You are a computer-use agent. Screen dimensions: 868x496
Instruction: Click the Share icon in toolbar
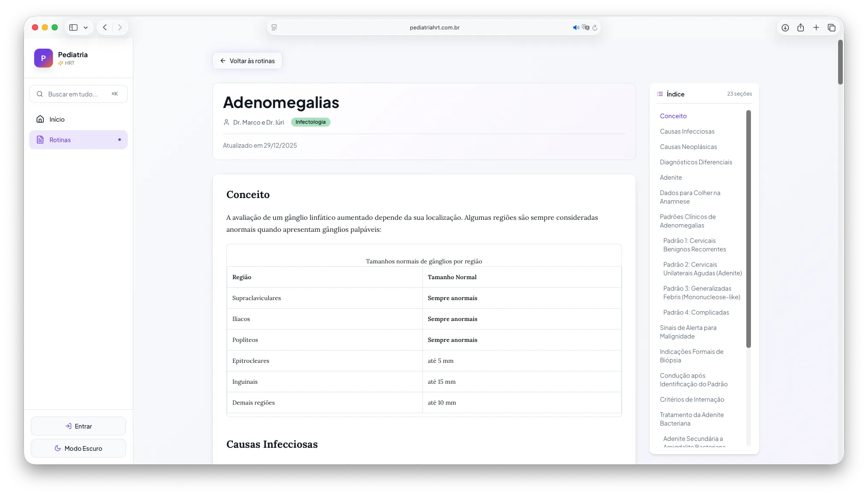[801, 27]
